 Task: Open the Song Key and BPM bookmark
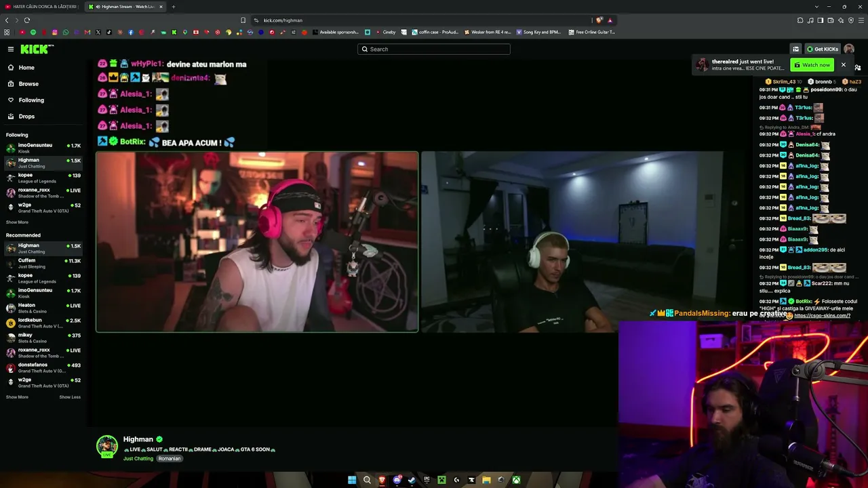(x=539, y=32)
